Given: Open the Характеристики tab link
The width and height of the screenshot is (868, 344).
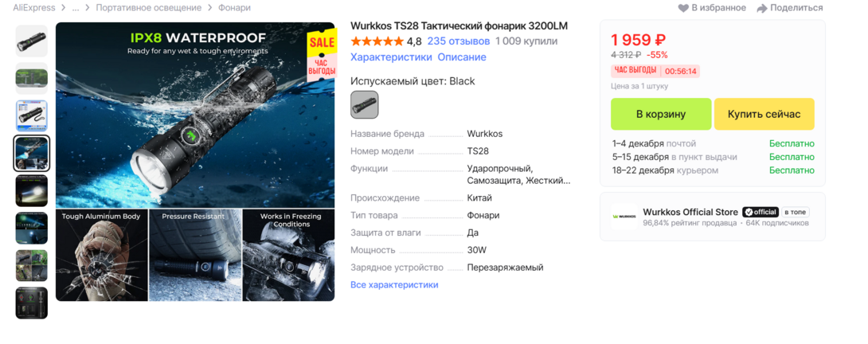Looking at the screenshot, I should click(x=391, y=57).
